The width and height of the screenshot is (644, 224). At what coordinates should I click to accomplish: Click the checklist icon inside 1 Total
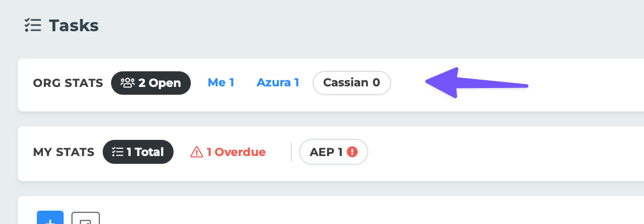click(117, 152)
